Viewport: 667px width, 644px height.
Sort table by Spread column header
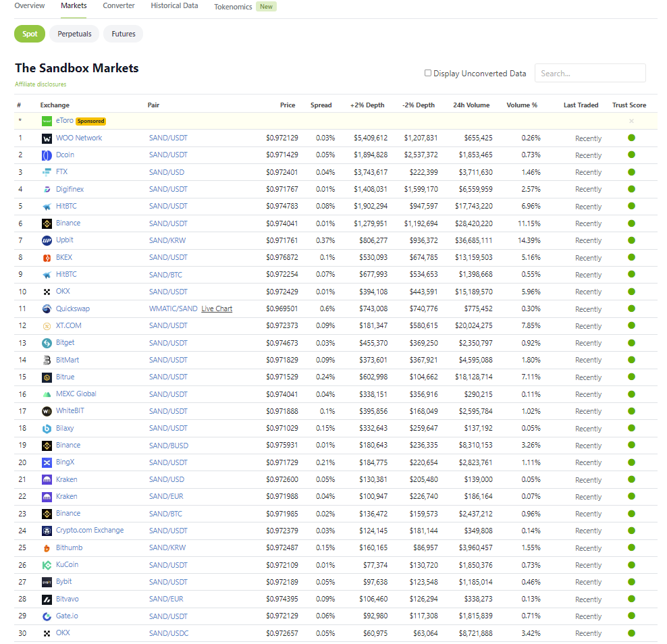click(321, 105)
